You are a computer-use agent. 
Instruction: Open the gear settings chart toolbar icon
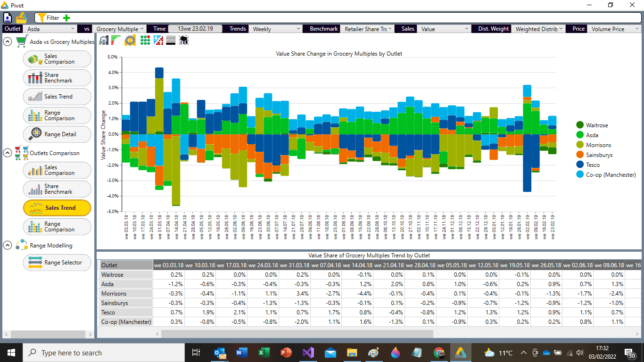pyautogui.click(x=130, y=41)
